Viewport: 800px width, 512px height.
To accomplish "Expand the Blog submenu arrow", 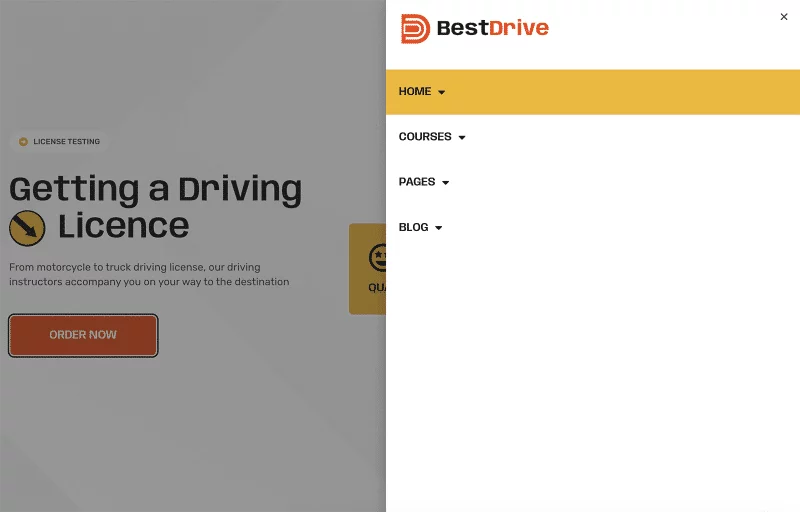I will (439, 228).
